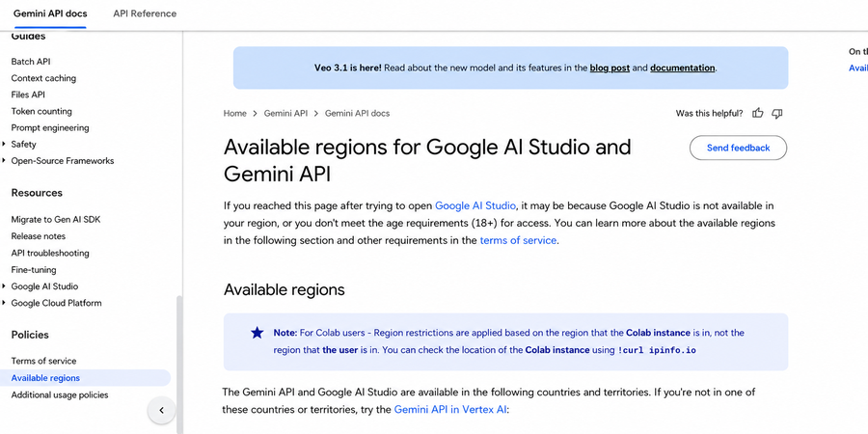Open Release notes in the sidebar
Viewport: 868px width, 434px height.
tap(39, 236)
